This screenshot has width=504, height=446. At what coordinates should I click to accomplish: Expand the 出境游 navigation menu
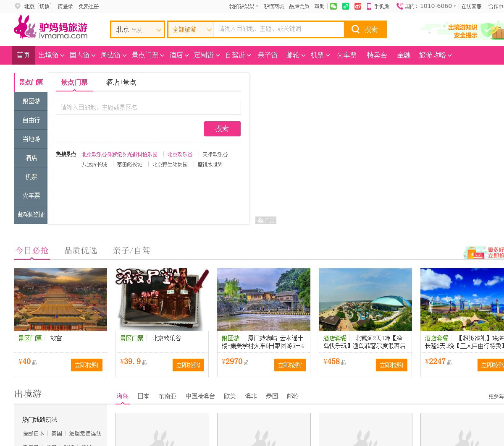pos(51,55)
